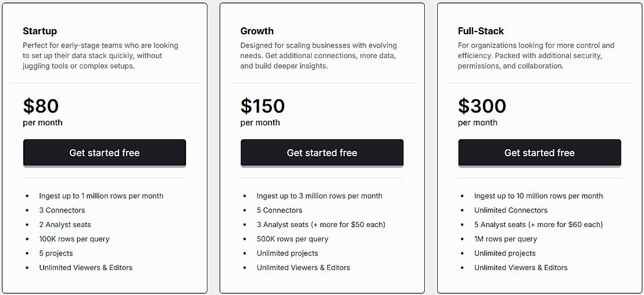644x295 pixels.
Task: Select the Full-Stack plan heading
Action: [x=481, y=31]
